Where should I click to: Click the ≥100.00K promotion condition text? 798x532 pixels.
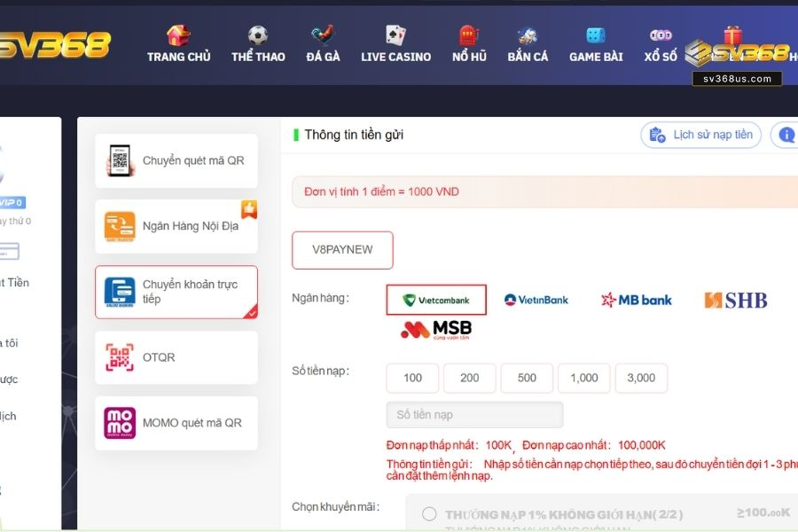click(763, 513)
